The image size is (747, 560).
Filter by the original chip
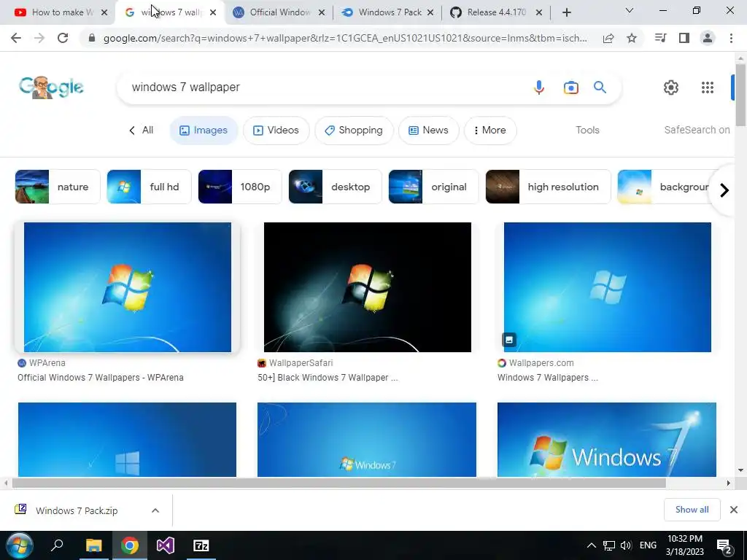coord(433,187)
